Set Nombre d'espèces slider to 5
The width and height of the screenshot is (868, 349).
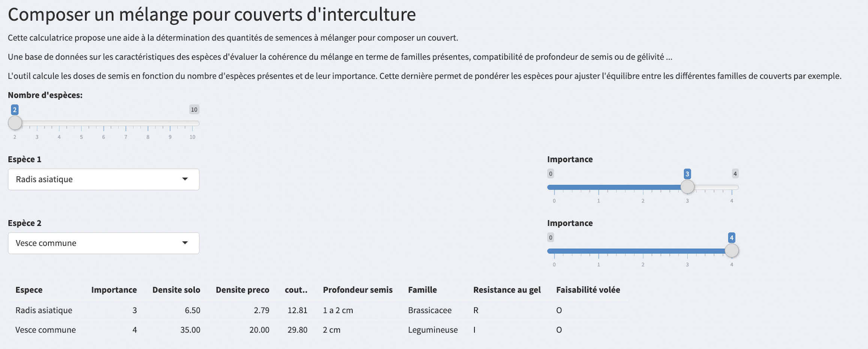coord(81,123)
